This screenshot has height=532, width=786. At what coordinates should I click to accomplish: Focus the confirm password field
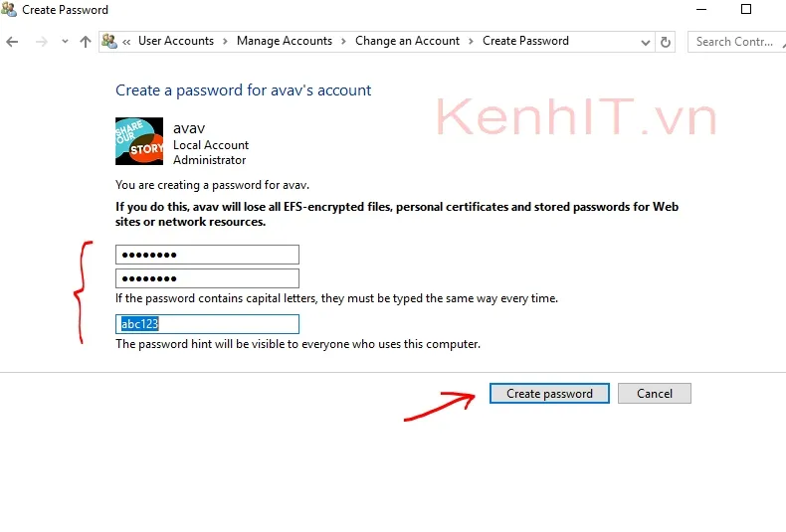click(x=207, y=278)
